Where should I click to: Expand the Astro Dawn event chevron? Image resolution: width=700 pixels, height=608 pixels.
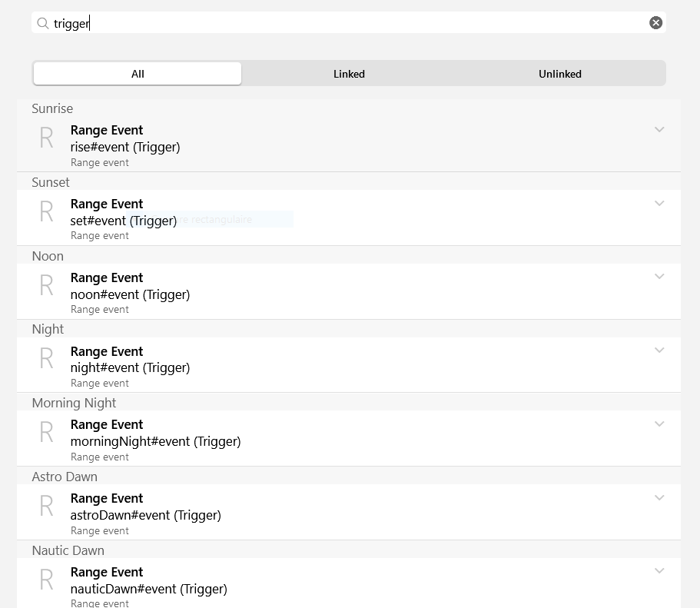659,498
